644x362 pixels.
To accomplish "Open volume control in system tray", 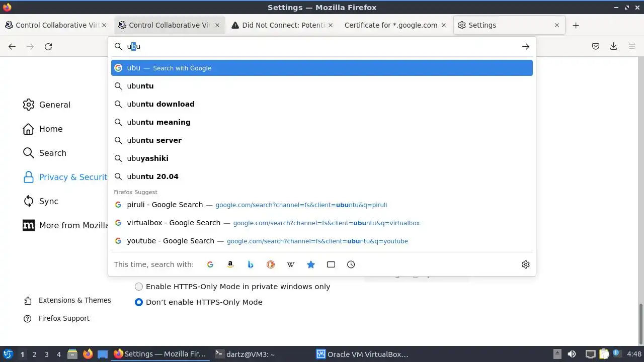I will click(572, 354).
